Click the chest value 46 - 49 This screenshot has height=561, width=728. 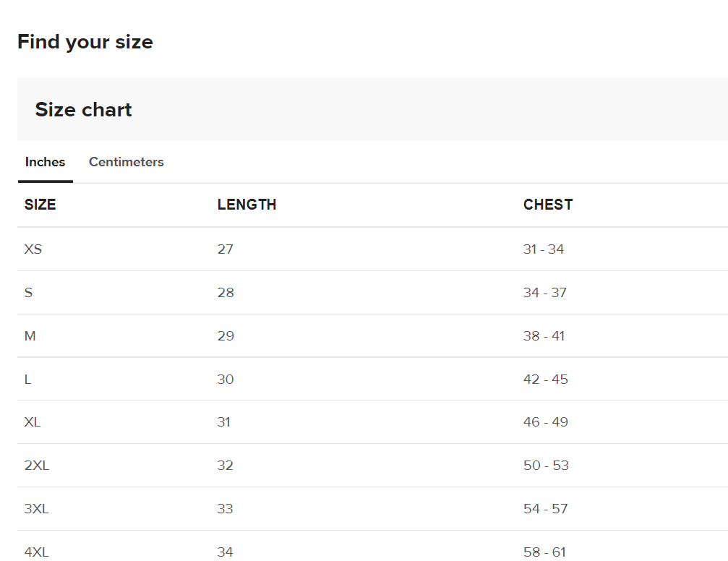(x=545, y=422)
